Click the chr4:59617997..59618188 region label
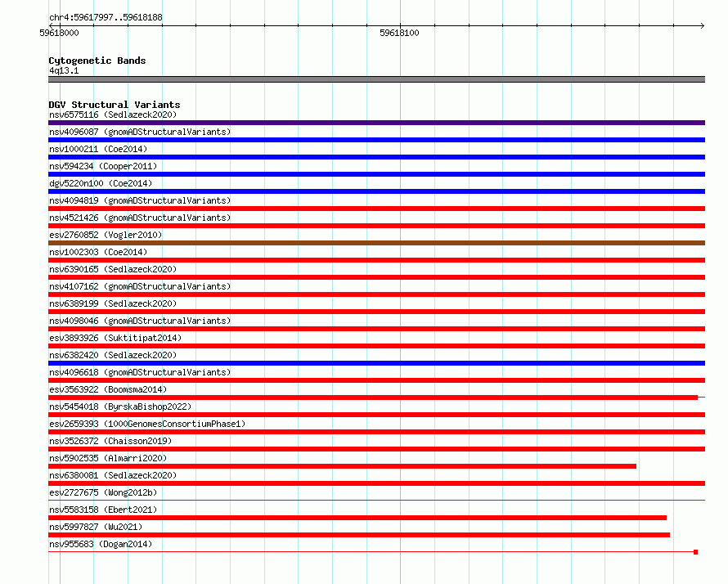 106,18
